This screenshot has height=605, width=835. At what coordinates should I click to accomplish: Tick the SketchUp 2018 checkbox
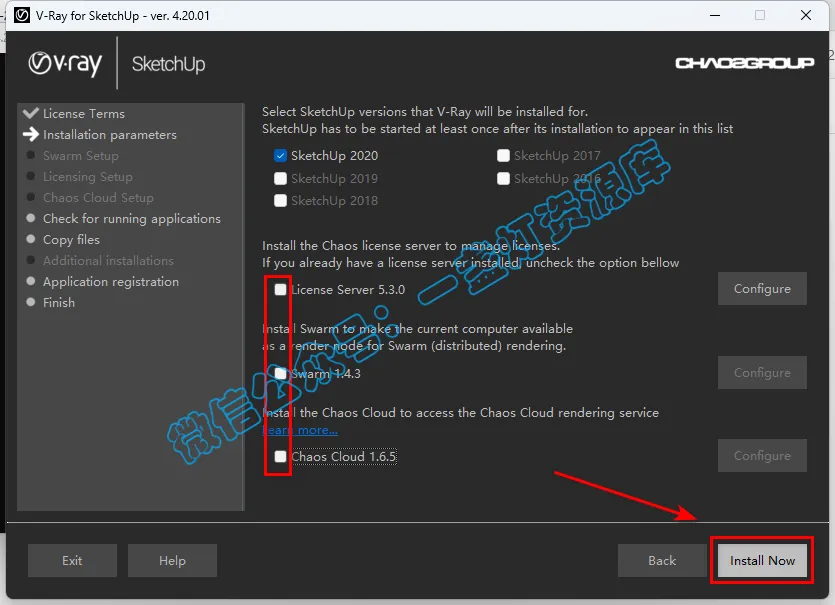click(280, 200)
